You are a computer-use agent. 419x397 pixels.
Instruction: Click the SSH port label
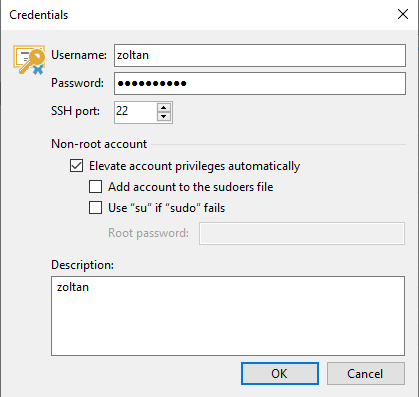pos(75,111)
